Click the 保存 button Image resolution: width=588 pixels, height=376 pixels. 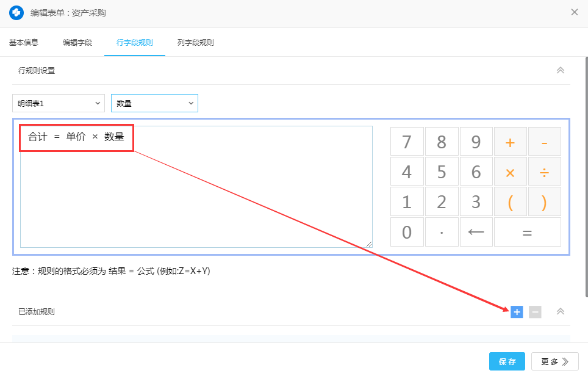click(507, 361)
